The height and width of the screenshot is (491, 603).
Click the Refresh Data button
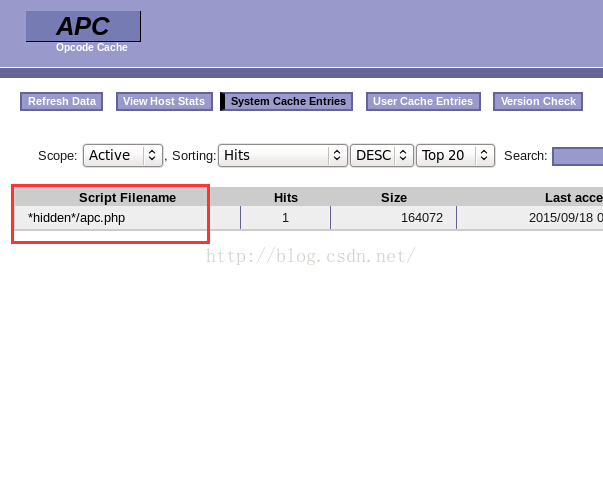62,102
